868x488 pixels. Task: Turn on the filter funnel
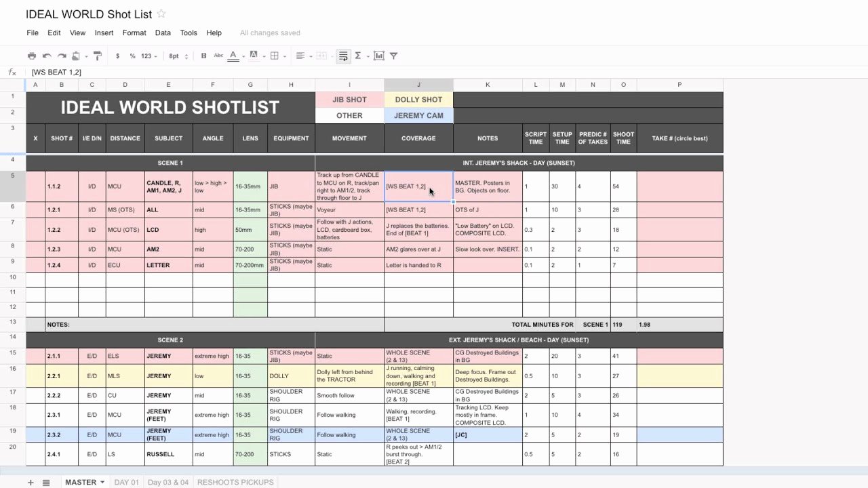click(x=393, y=56)
